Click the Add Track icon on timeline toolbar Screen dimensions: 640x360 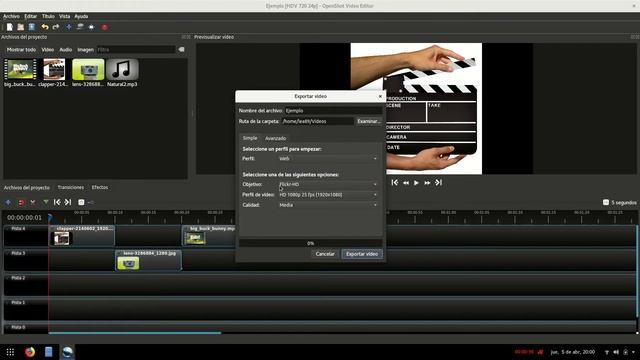point(8,202)
